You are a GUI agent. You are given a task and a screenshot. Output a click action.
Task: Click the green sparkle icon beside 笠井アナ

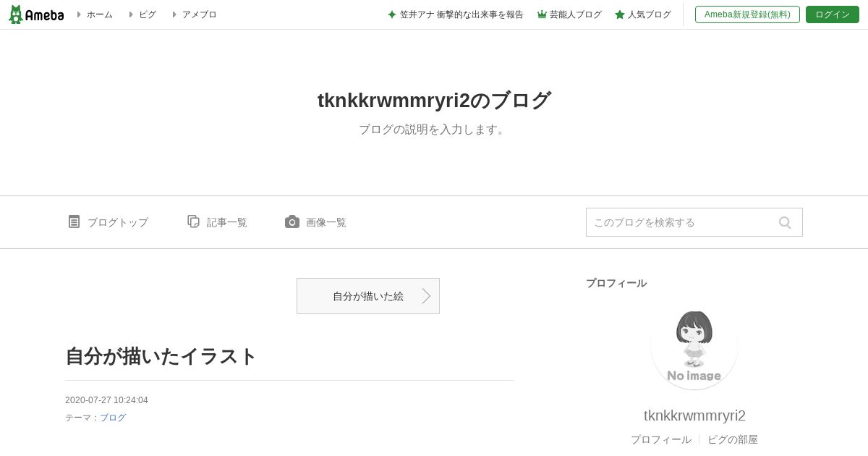pos(392,14)
